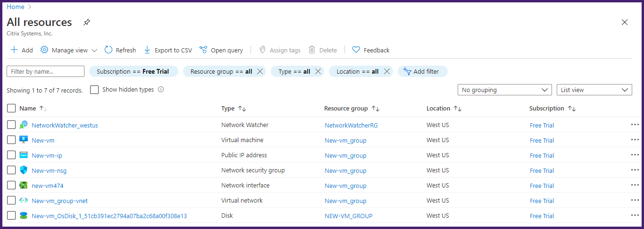644x229 pixels.
Task: Click the Virtual network icon
Action: [x=24, y=201]
